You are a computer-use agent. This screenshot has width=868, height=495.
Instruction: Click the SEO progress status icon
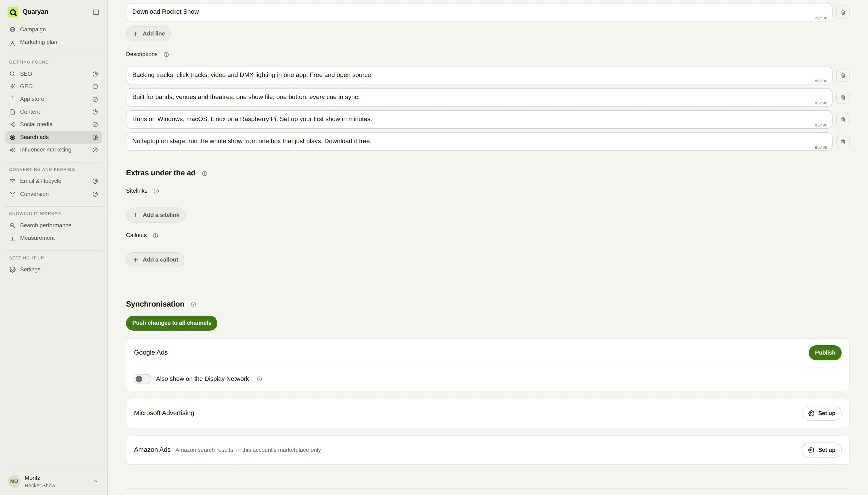95,74
